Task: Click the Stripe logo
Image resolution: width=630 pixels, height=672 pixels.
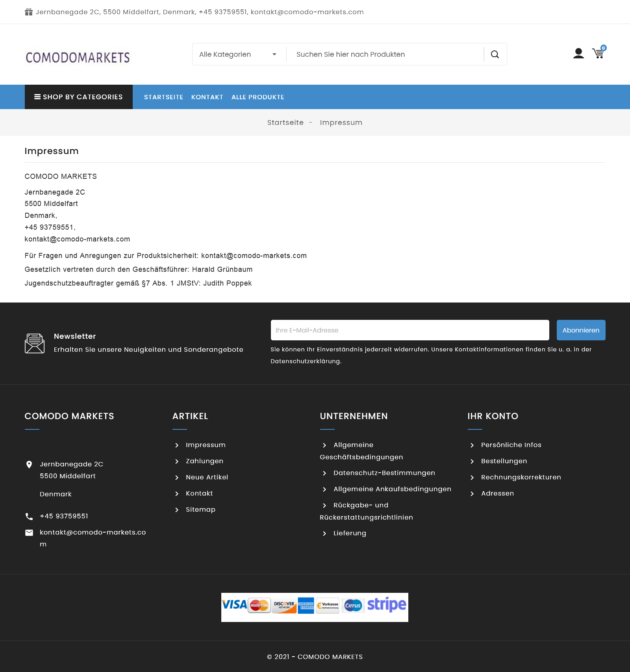Action: click(x=387, y=604)
